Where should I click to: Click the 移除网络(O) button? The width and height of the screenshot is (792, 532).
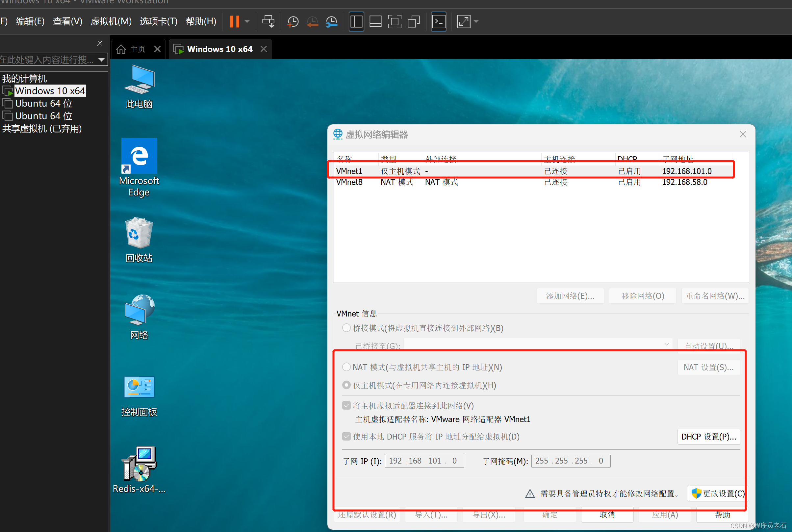(643, 296)
